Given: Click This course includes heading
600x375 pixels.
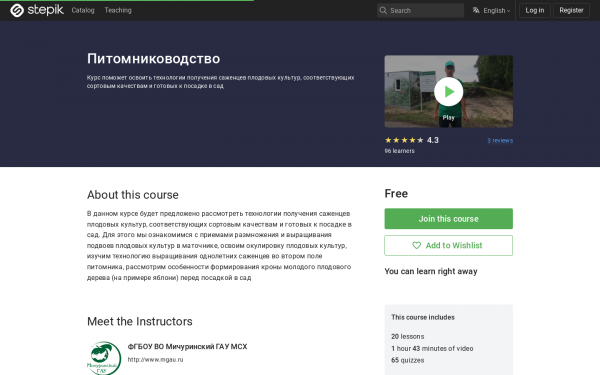Looking at the screenshot, I should pyautogui.click(x=423, y=317).
